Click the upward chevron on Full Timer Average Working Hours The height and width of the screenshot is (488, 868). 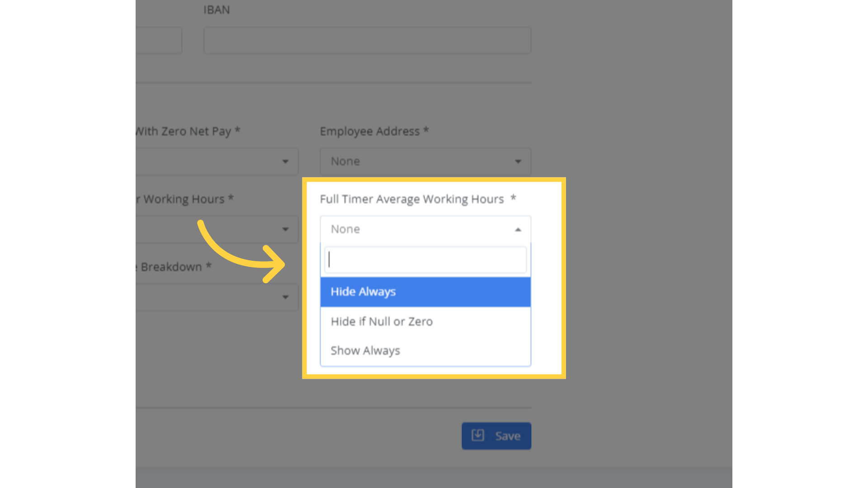coord(518,229)
